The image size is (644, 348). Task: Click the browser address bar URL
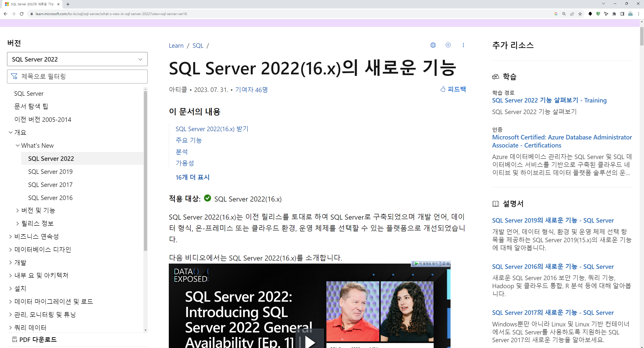tap(111, 14)
